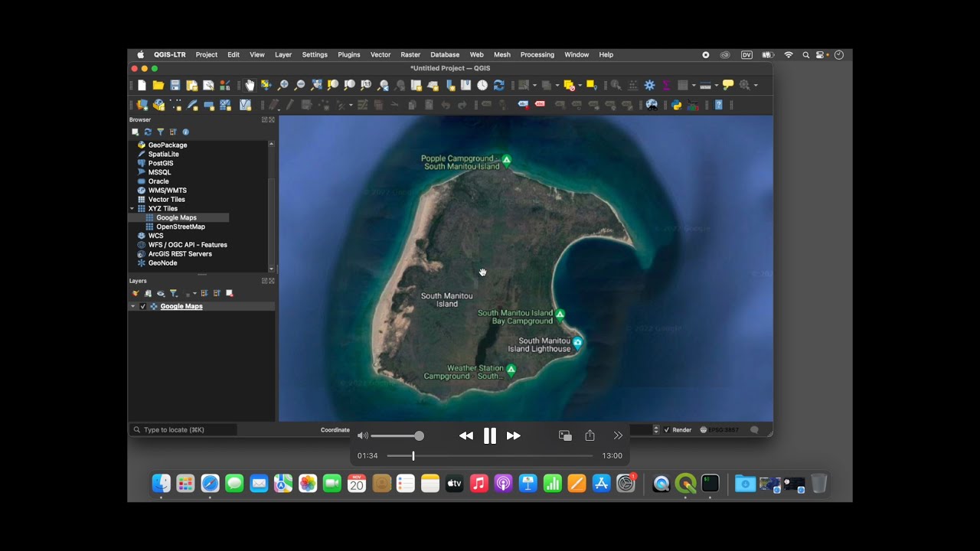Click the Temporal Controller clock icon
The height and width of the screenshot is (551, 980).
[x=482, y=85]
